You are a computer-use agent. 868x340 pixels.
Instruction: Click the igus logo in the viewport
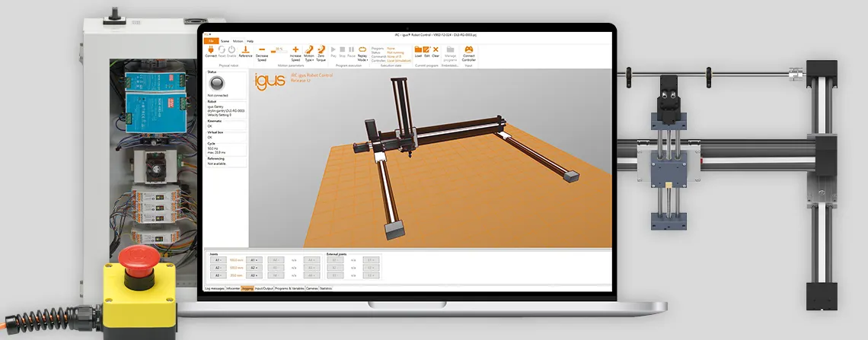(270, 81)
